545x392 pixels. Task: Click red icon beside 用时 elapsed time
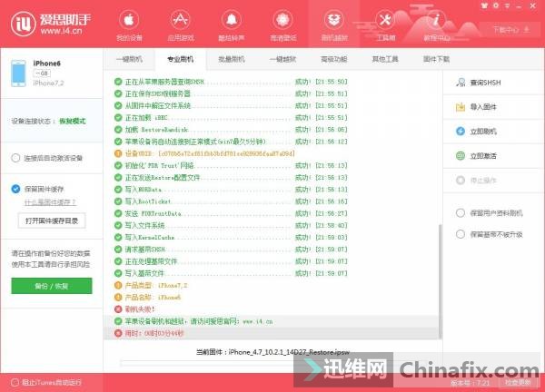(118, 333)
